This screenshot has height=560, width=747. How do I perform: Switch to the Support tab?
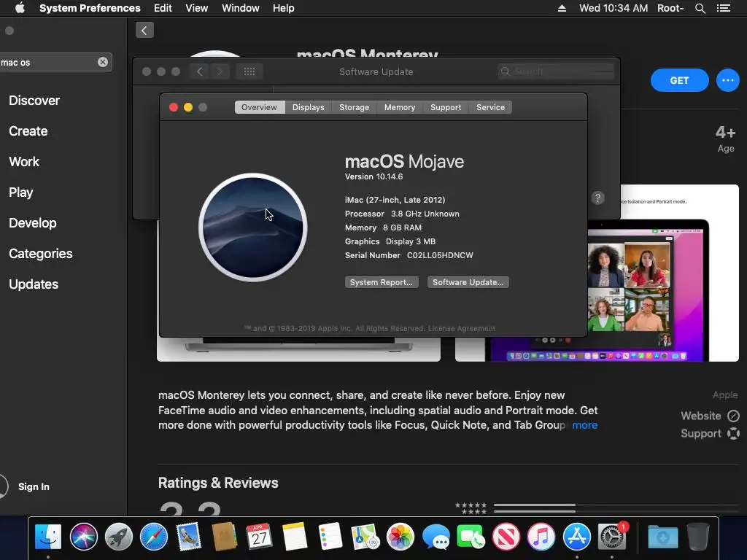coord(446,107)
